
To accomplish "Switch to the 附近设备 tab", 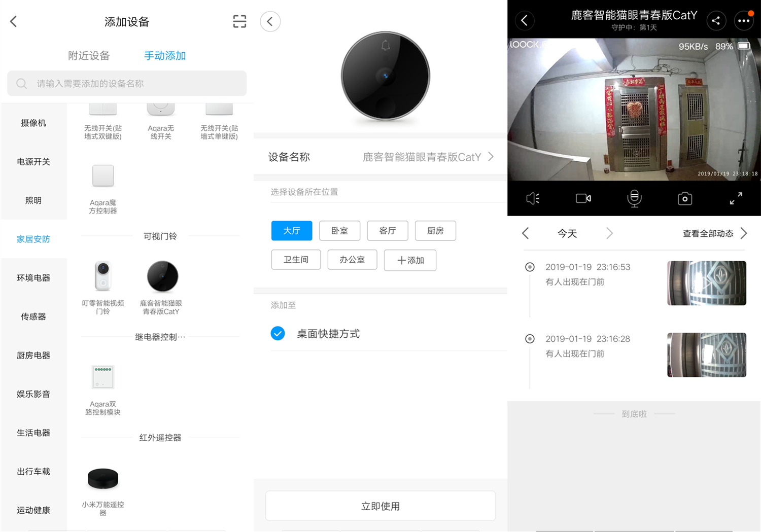I will (89, 56).
